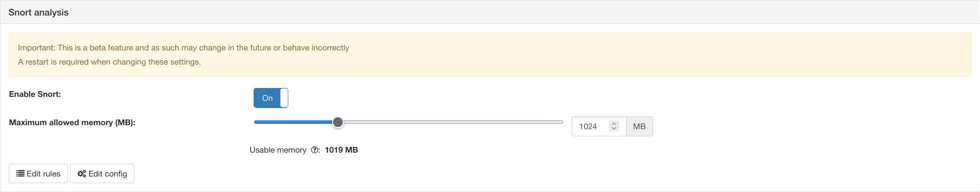
Task: Click the 1019 MB usable memory value
Action: pyautogui.click(x=341, y=150)
